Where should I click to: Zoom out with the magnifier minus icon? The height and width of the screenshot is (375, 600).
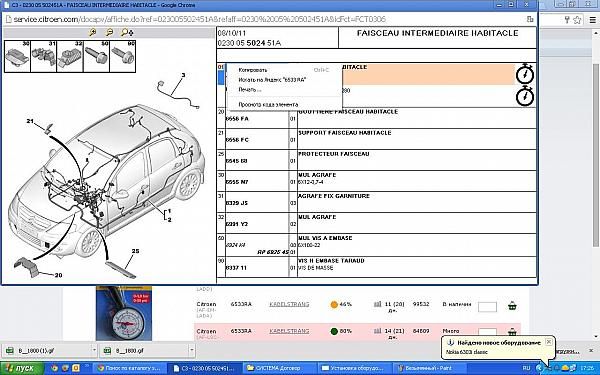coord(109,33)
